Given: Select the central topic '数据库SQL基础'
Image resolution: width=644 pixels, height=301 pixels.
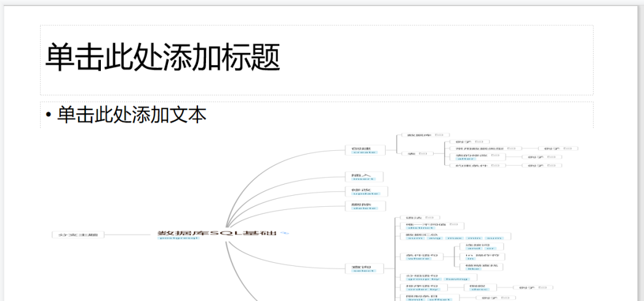Looking at the screenshot, I should 217,233.
